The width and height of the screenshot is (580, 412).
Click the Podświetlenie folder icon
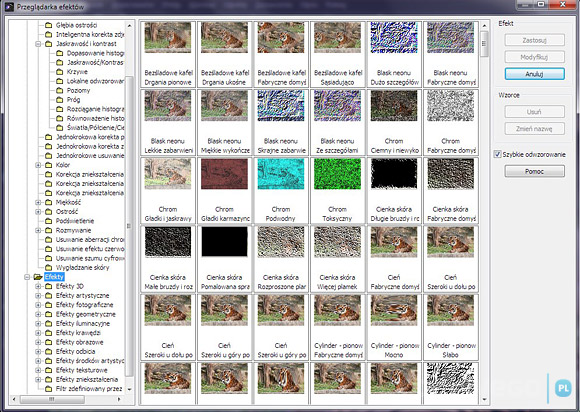(48, 221)
